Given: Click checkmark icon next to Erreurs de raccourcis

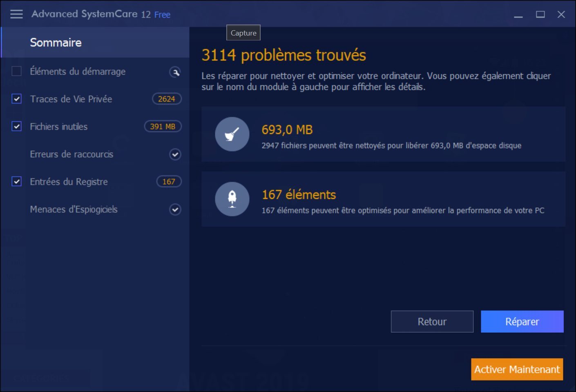Looking at the screenshot, I should pyautogui.click(x=175, y=154).
